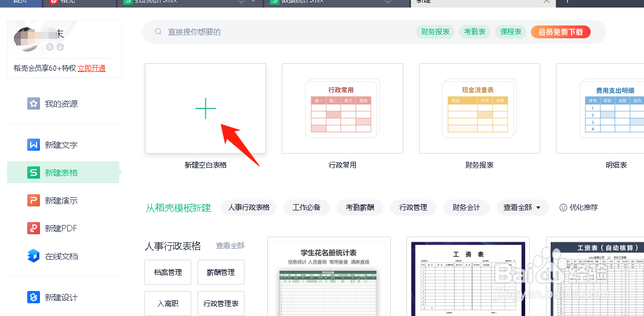644x316 pixels.
Task: Open the 学生花名册统计表 template
Action: (x=329, y=277)
